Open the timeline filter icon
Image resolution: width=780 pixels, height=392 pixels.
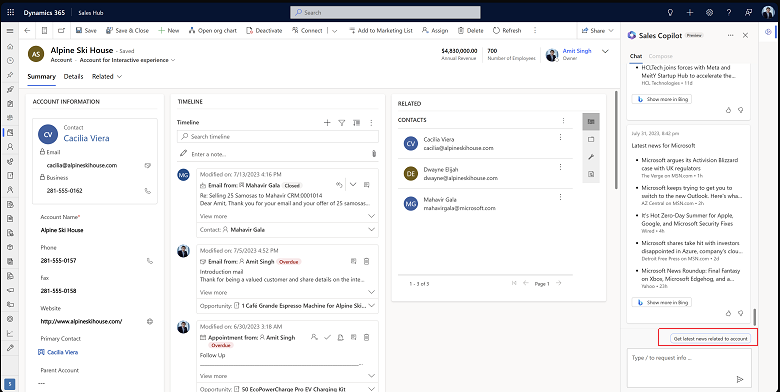coord(342,122)
